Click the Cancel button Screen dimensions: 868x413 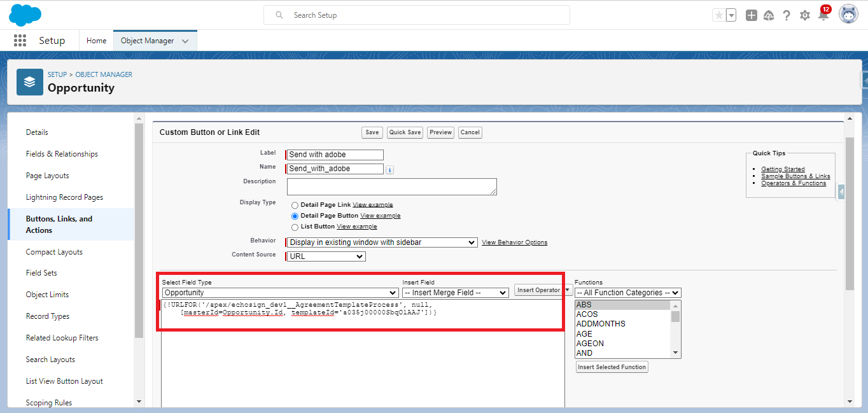(x=470, y=132)
